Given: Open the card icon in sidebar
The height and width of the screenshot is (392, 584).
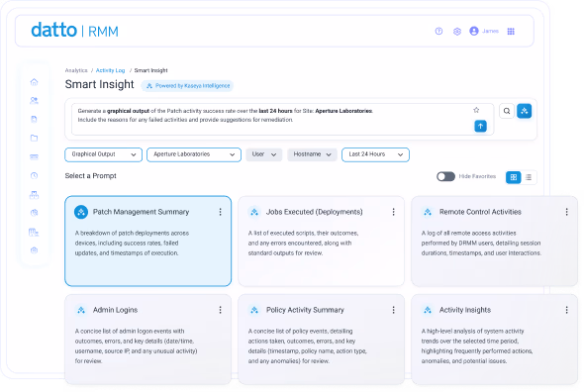Looking at the screenshot, I should [x=34, y=156].
